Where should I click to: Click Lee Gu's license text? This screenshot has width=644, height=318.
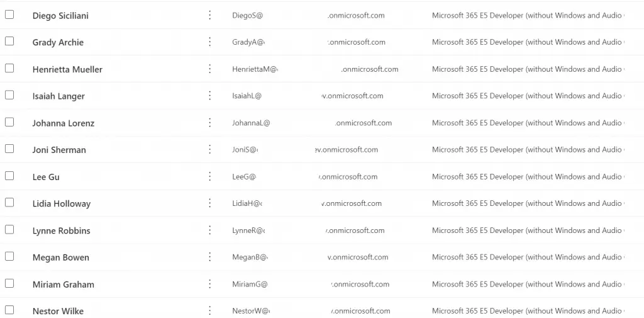(527, 177)
